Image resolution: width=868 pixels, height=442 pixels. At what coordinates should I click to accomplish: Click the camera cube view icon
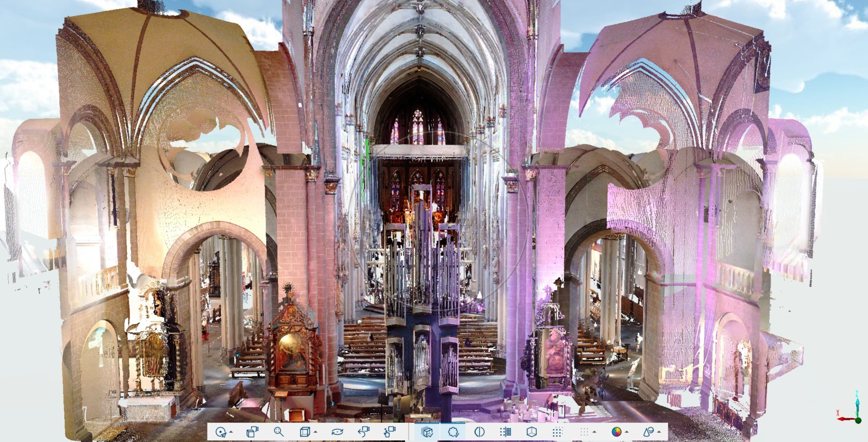pyautogui.click(x=252, y=432)
